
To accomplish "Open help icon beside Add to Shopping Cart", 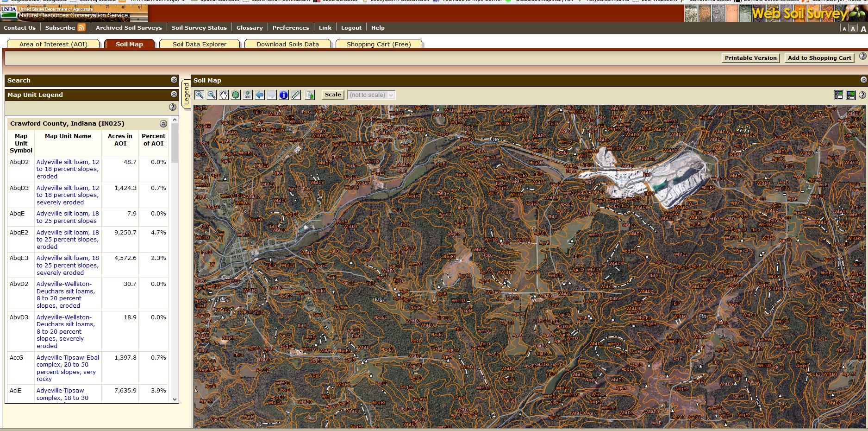I will pyautogui.click(x=863, y=57).
